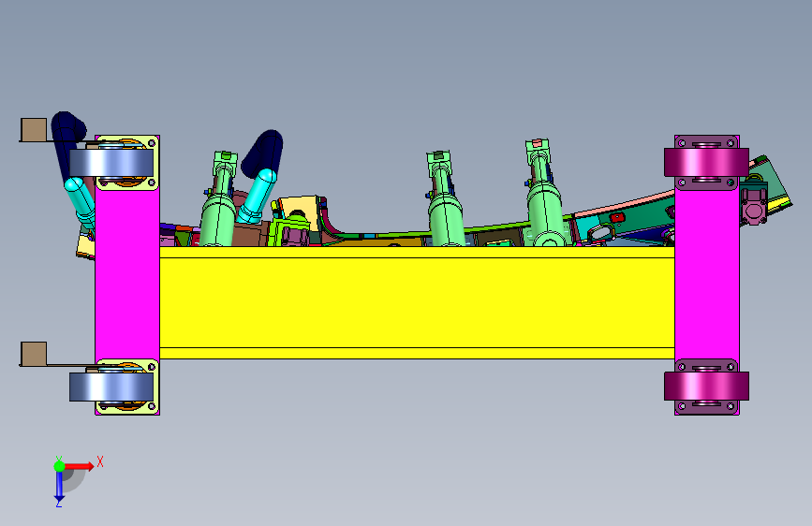
Task: Click the left magenta vertical post
Action: (x=126, y=274)
